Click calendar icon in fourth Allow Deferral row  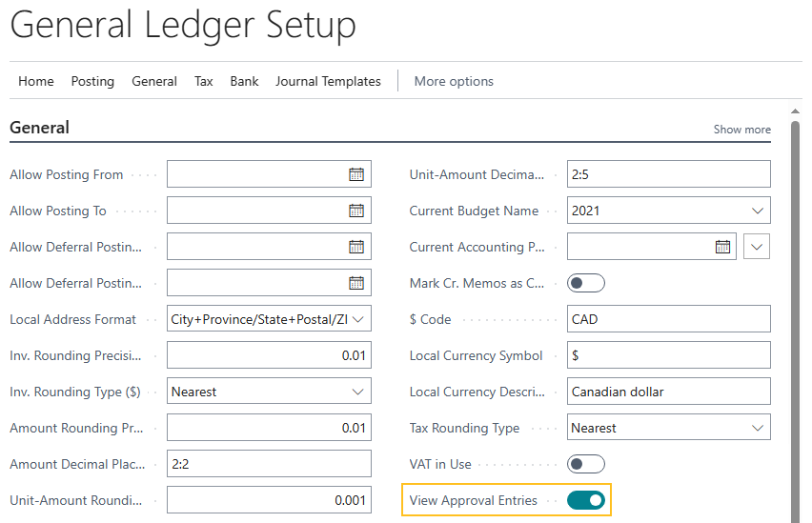tap(356, 283)
